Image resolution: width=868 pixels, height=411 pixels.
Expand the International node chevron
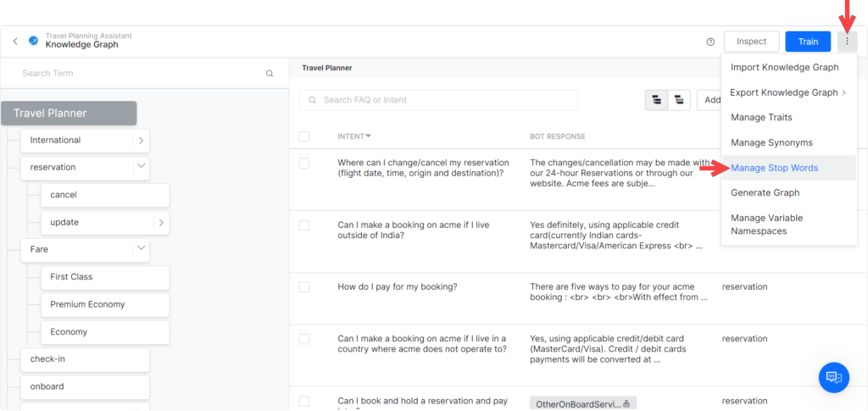[x=141, y=140]
